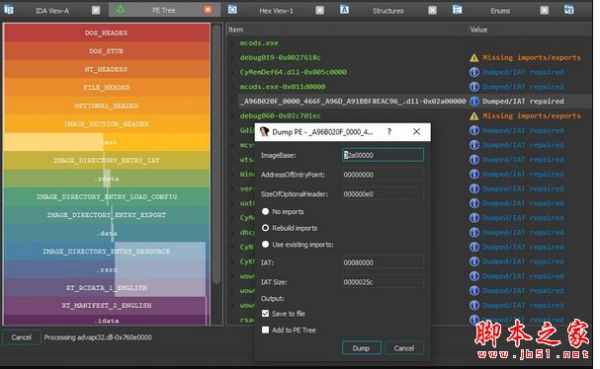This screenshot has height=369, width=600.
Task: Click info icon for mcods.exe-0x011d0000 row
Action: click(474, 87)
